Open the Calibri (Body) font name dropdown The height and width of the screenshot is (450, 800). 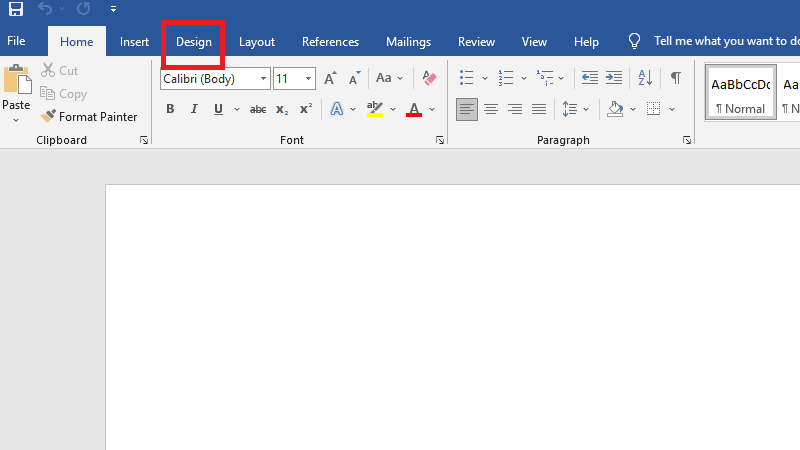tap(264, 78)
